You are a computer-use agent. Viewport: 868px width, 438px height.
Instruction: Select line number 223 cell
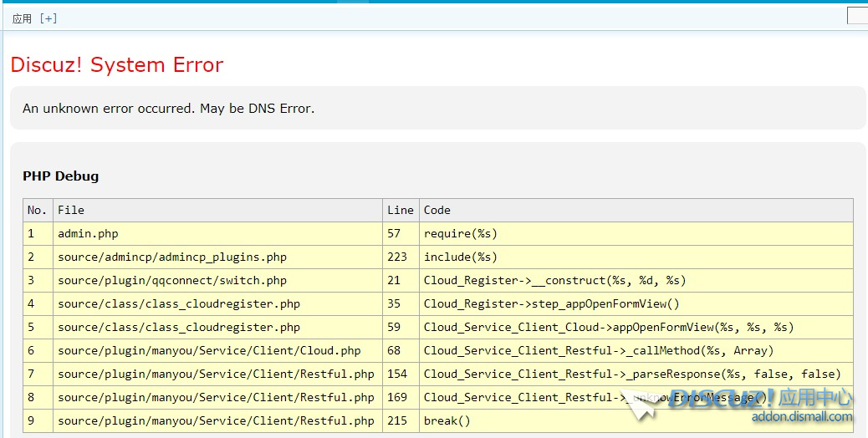click(x=401, y=257)
